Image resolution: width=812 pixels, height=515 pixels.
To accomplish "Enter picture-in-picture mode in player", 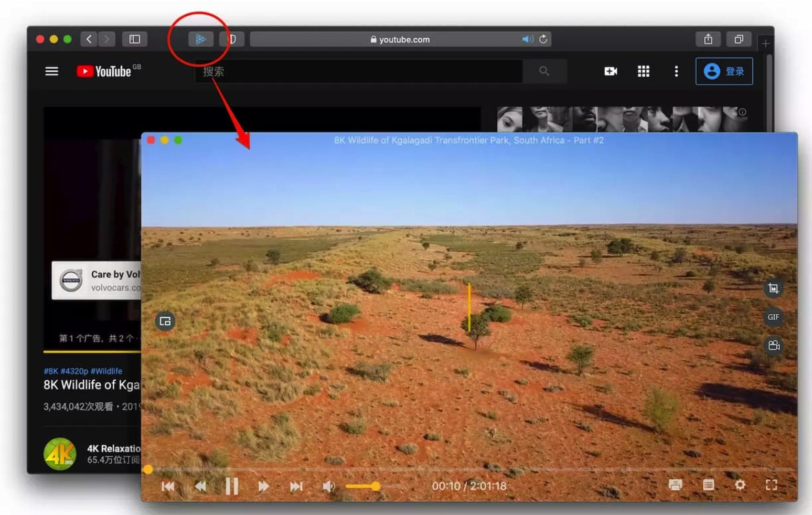I will [165, 321].
